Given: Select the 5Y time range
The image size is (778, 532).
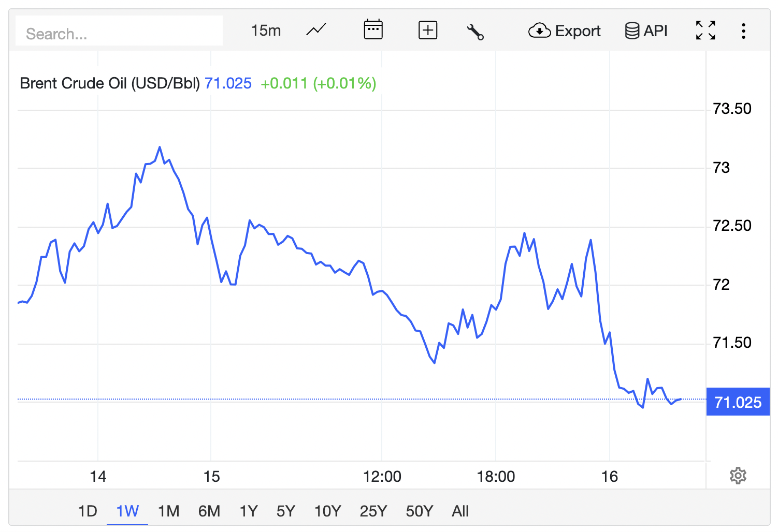Looking at the screenshot, I should coord(285,511).
